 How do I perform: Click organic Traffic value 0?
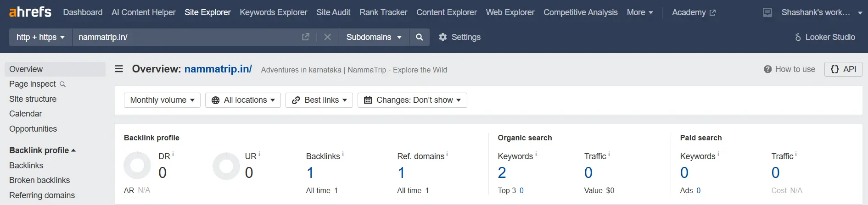pyautogui.click(x=588, y=173)
